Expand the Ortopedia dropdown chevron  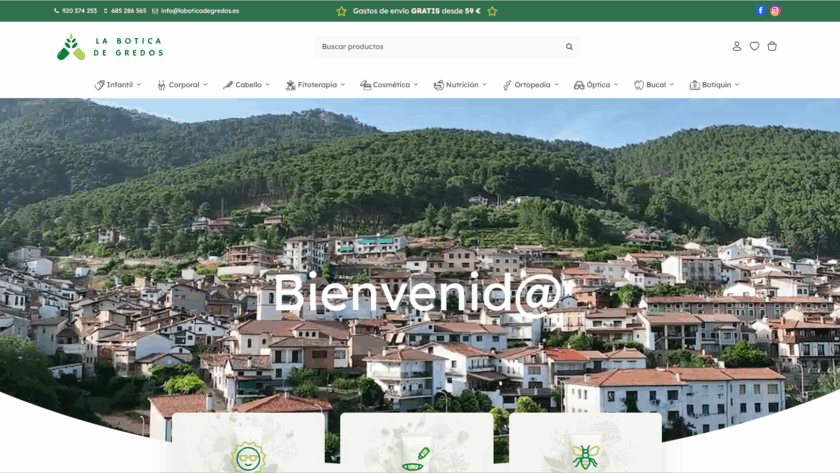557,85
